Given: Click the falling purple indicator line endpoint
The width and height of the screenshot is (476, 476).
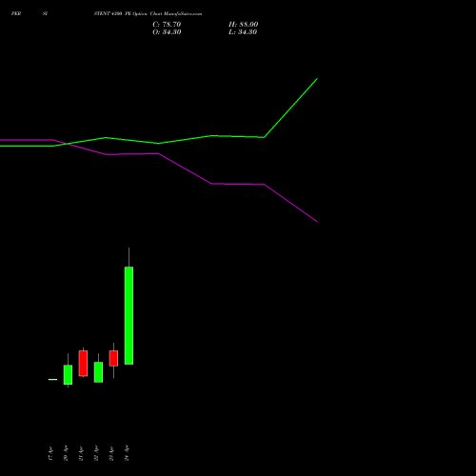Looking at the screenshot, I should 317,222.
